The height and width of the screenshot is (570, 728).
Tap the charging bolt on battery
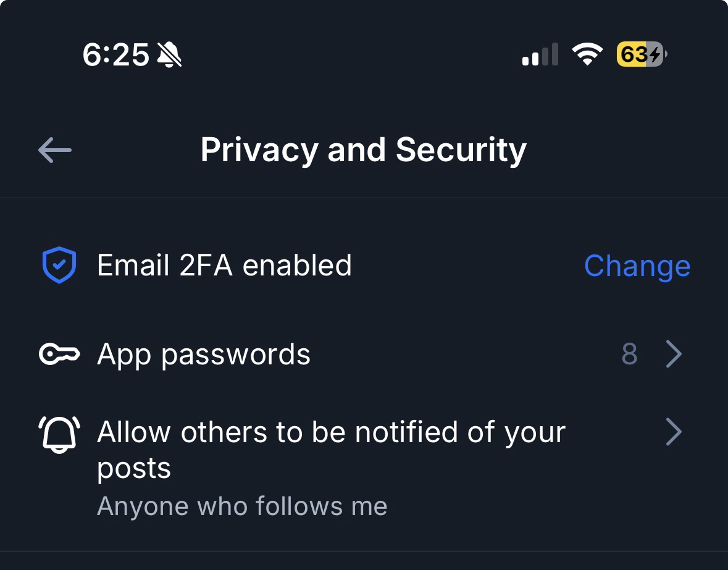tap(655, 55)
